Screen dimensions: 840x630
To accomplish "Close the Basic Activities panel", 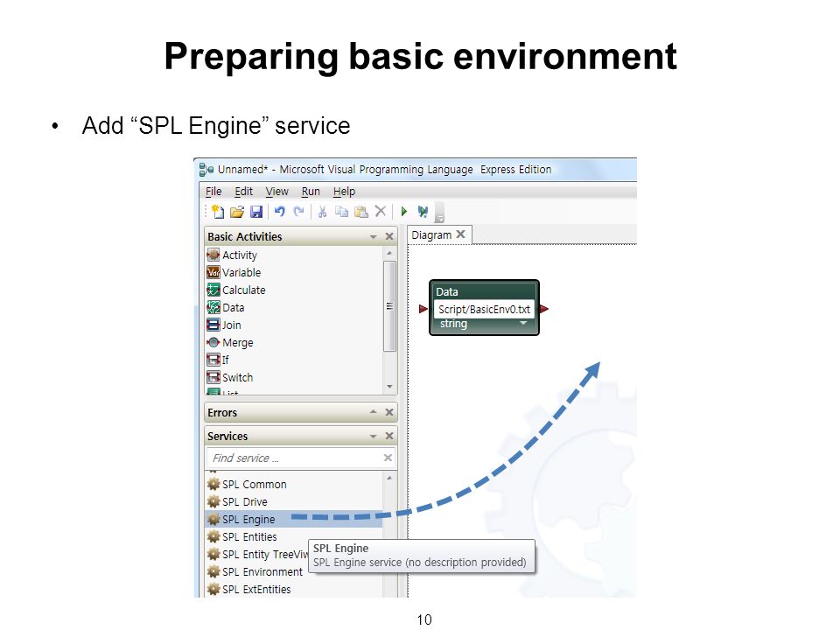I will point(389,236).
